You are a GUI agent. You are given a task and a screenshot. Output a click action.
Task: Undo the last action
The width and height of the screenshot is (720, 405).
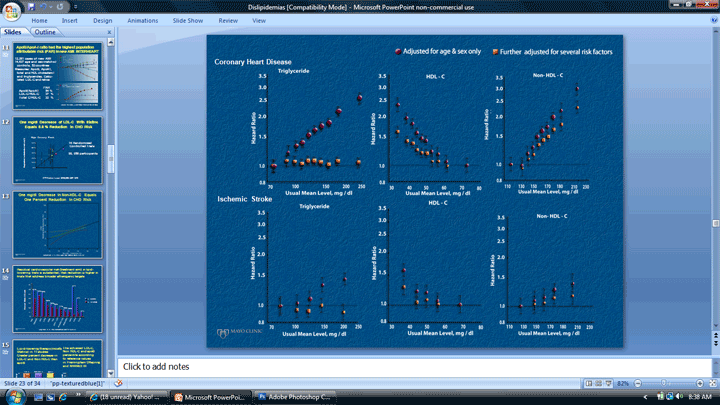point(44,6)
